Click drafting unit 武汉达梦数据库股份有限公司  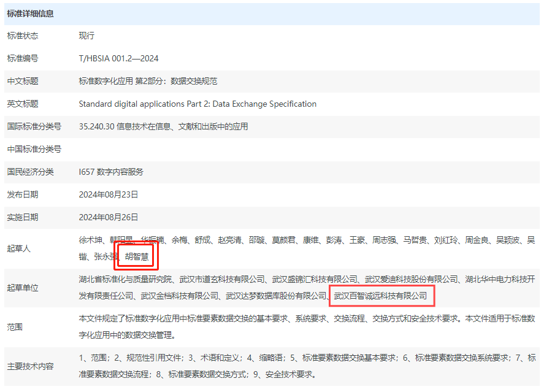coord(276,296)
